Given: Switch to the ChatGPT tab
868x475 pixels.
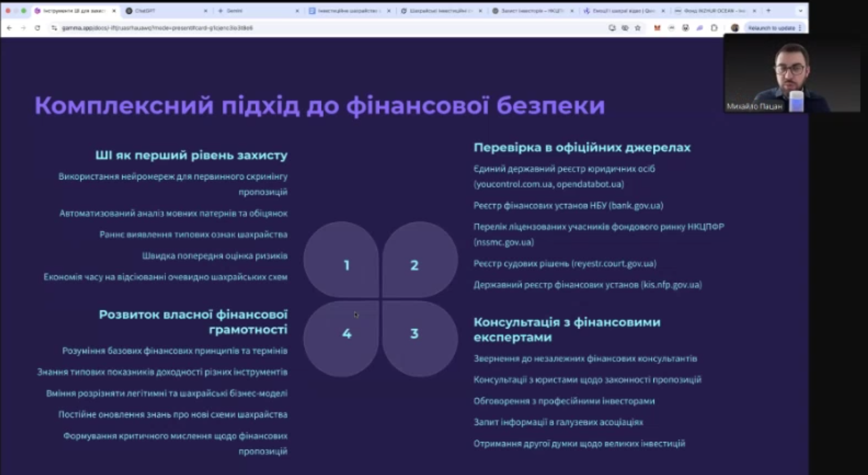Looking at the screenshot, I should (x=167, y=11).
